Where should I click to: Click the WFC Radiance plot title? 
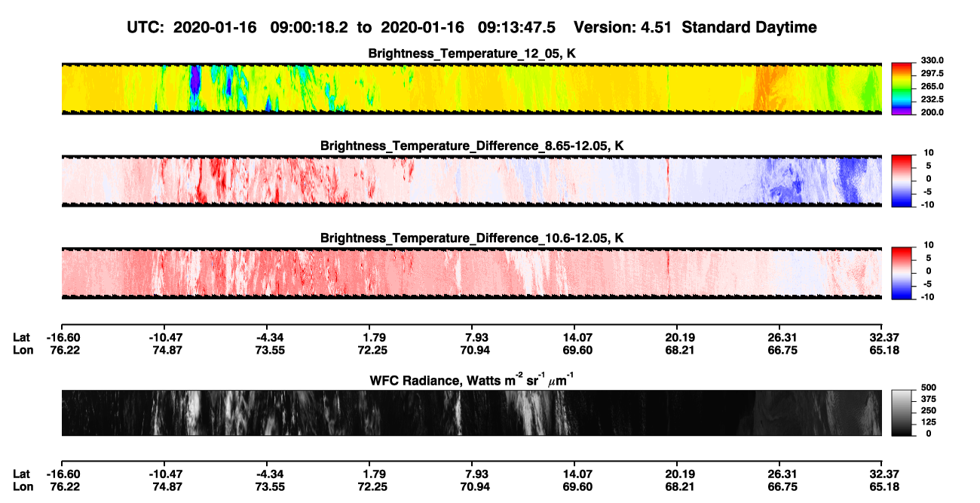pyautogui.click(x=472, y=379)
